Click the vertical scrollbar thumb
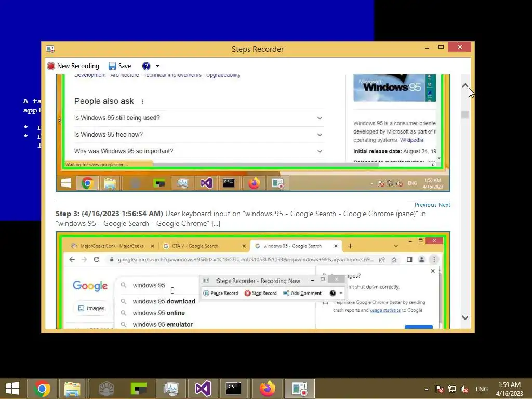This screenshot has height=399, width=532. click(465, 115)
